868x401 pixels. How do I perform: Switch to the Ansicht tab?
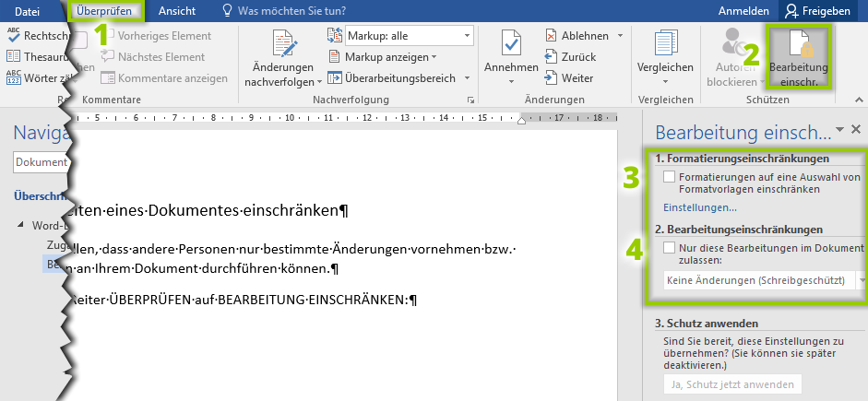pyautogui.click(x=176, y=11)
